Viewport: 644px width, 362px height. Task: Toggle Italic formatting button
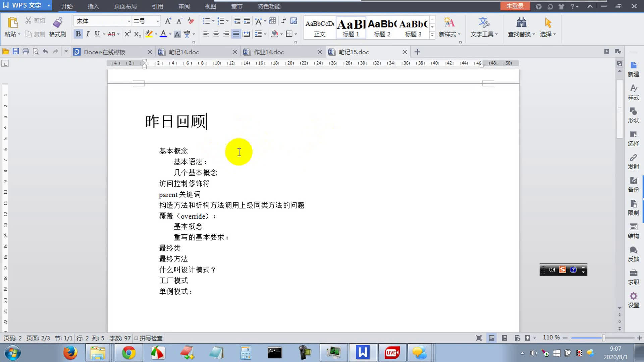click(x=88, y=34)
